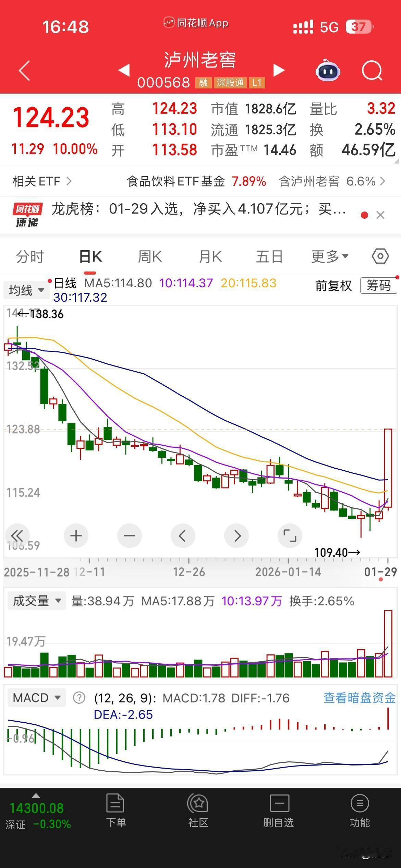401x868 pixels.
Task: Tap the MA5:114.80 label
Action: (118, 283)
